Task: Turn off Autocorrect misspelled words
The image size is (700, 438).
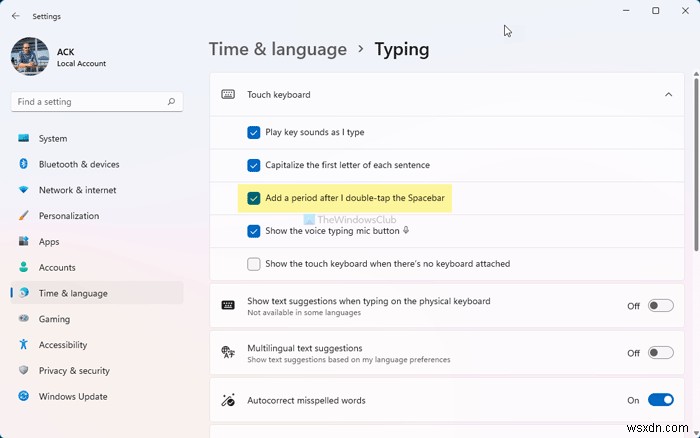Action: [661, 400]
